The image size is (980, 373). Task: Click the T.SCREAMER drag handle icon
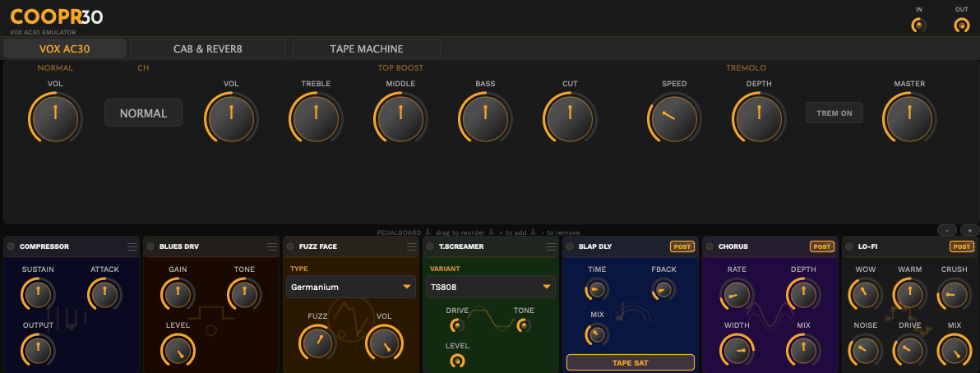[x=552, y=246]
